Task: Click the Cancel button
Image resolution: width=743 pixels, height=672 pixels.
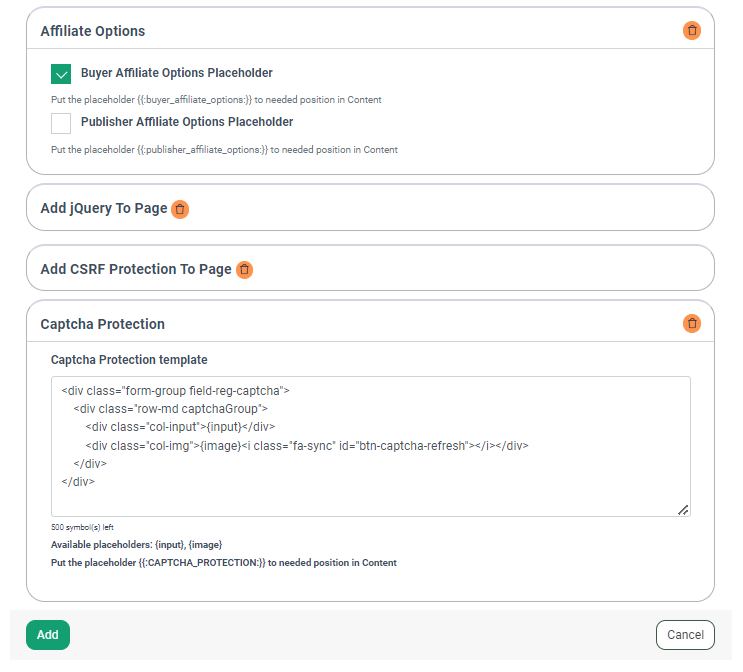Action: click(x=685, y=635)
